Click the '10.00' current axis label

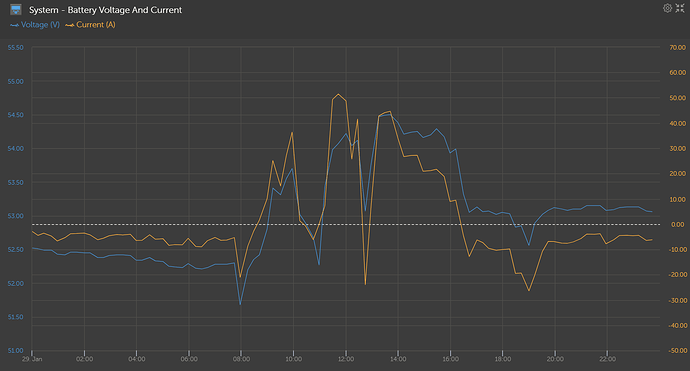tap(678, 199)
